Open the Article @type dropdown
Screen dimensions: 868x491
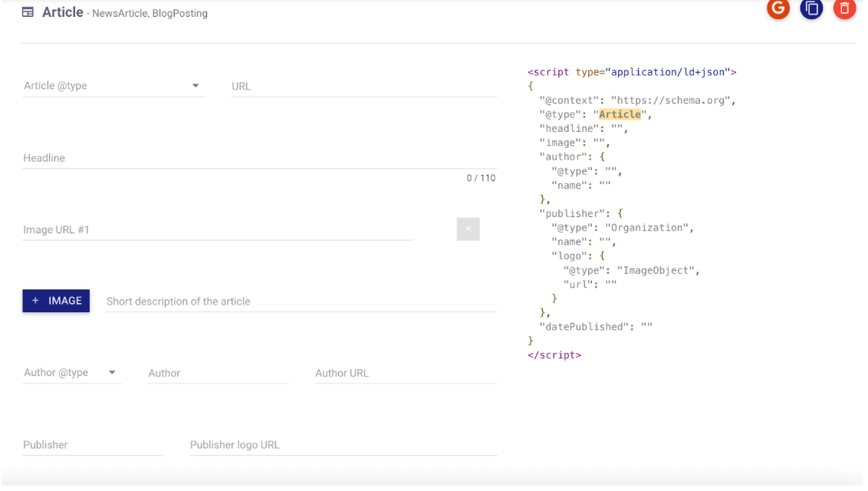pyautogui.click(x=113, y=86)
